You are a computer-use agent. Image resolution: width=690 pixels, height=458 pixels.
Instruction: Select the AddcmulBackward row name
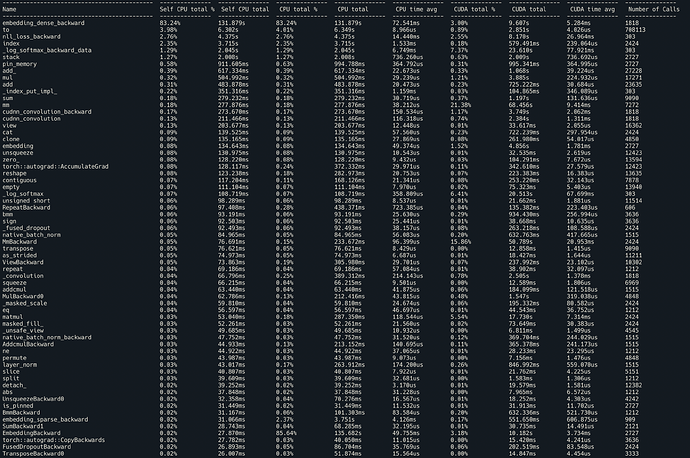click(28, 344)
